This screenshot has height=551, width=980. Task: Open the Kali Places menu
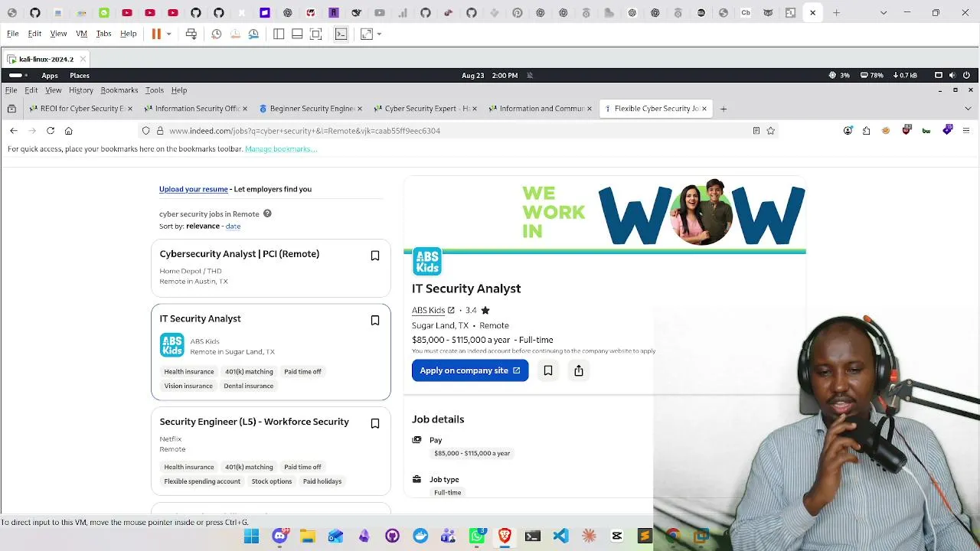pyautogui.click(x=80, y=75)
